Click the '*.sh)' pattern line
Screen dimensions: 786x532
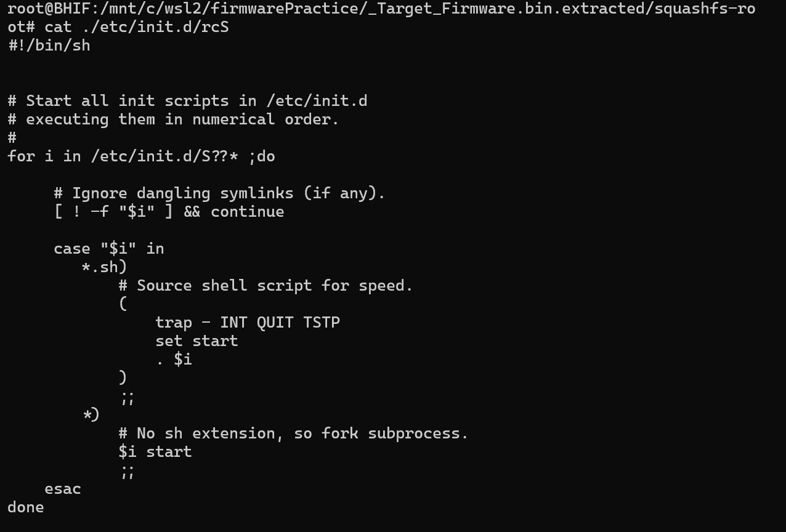[x=104, y=267]
